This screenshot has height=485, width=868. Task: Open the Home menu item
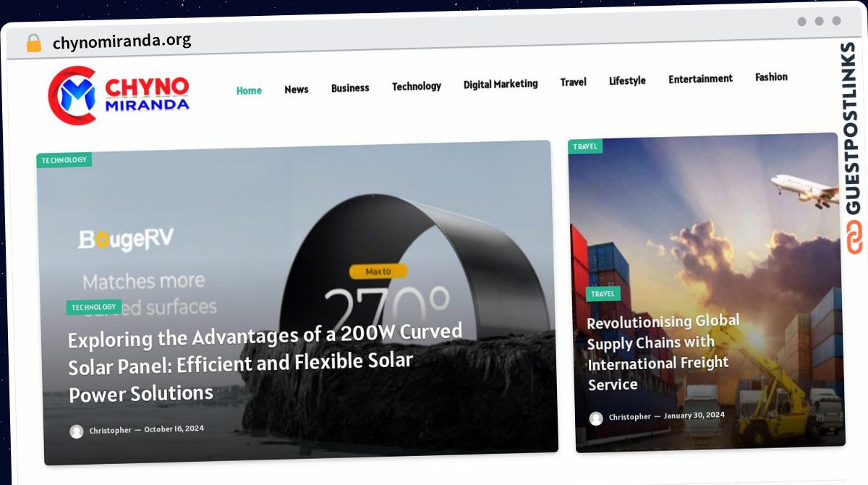click(249, 90)
